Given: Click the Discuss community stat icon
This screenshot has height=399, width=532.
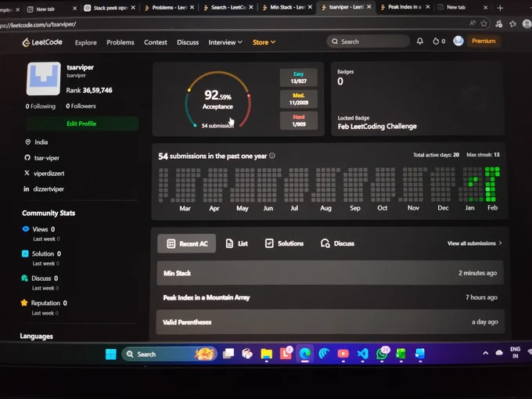Looking at the screenshot, I should point(24,279).
